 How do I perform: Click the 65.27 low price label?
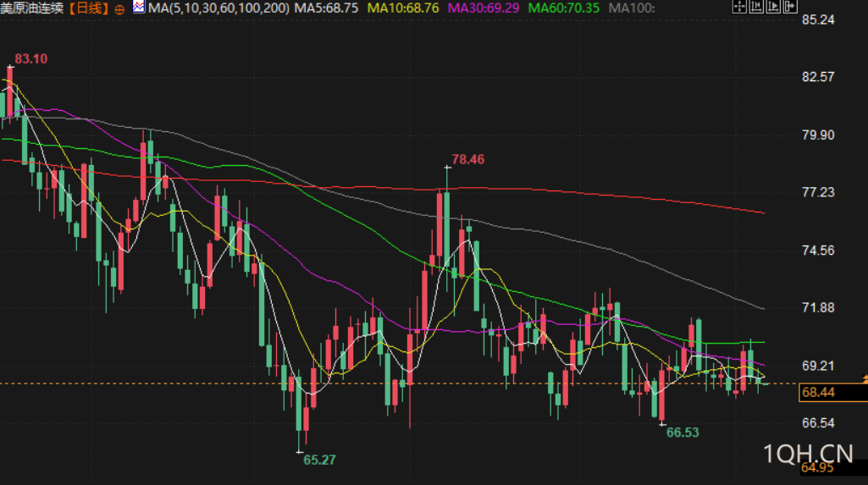319,460
